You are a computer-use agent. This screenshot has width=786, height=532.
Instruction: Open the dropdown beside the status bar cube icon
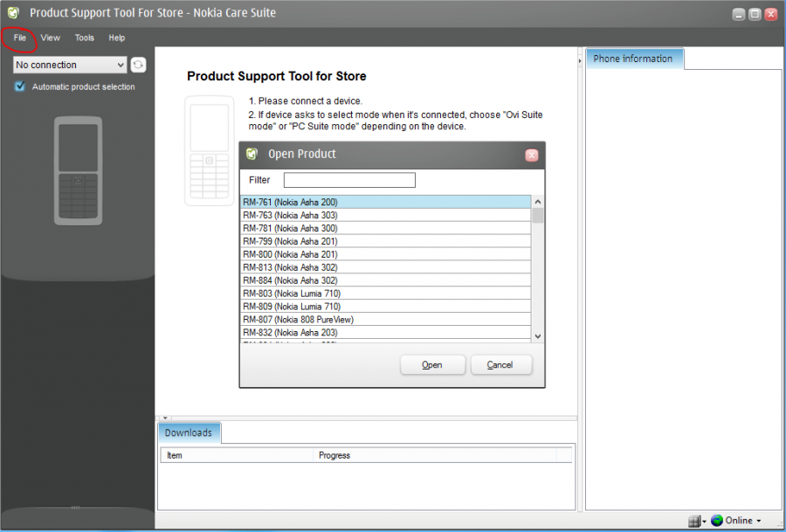pos(704,520)
